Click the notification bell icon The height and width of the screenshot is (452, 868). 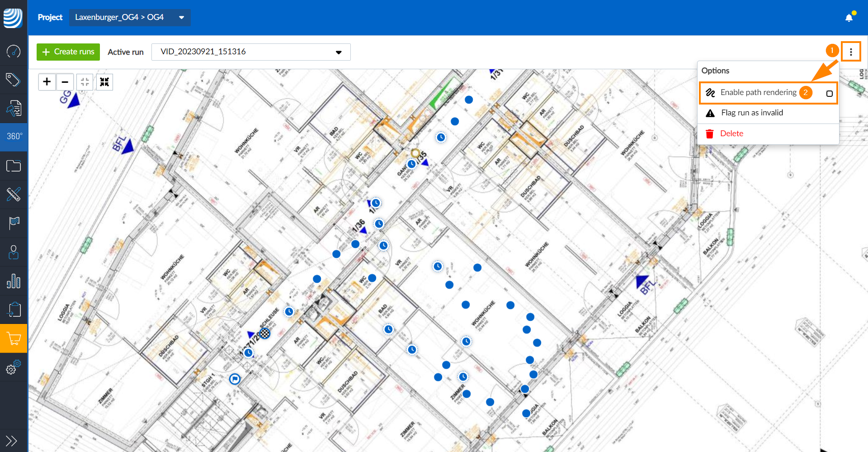[x=849, y=18]
